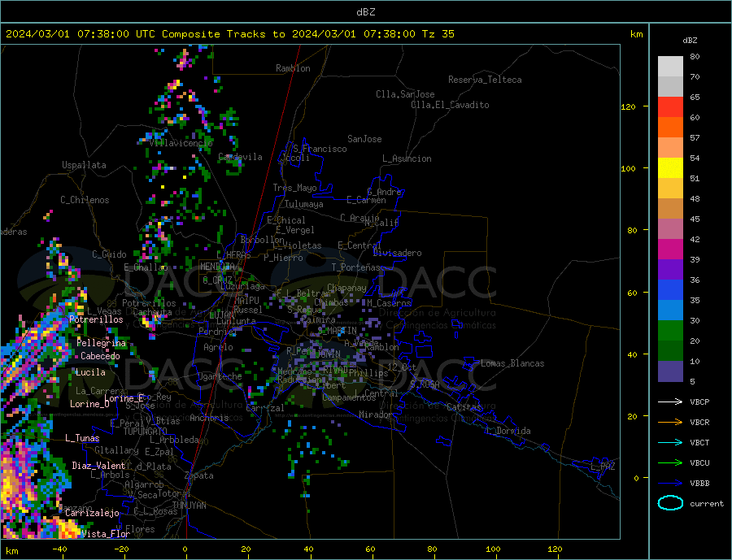Click the 'Pellegrina' map label

point(102,343)
